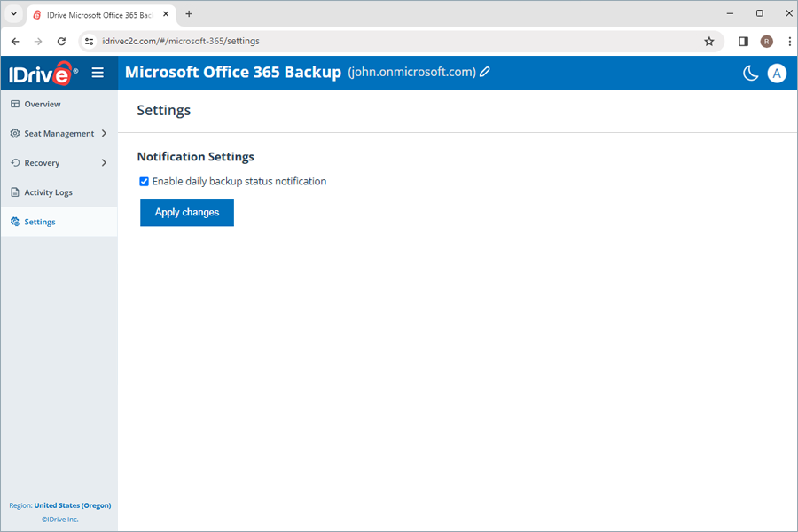
Task: Click the United States (Oregon) region link
Action: coord(73,505)
